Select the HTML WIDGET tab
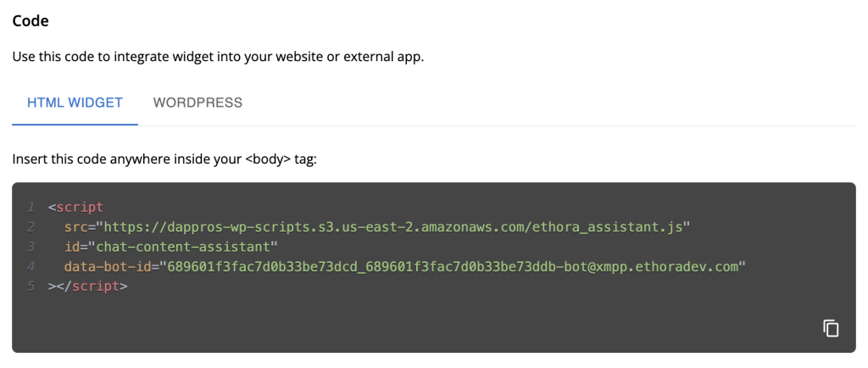 (75, 103)
